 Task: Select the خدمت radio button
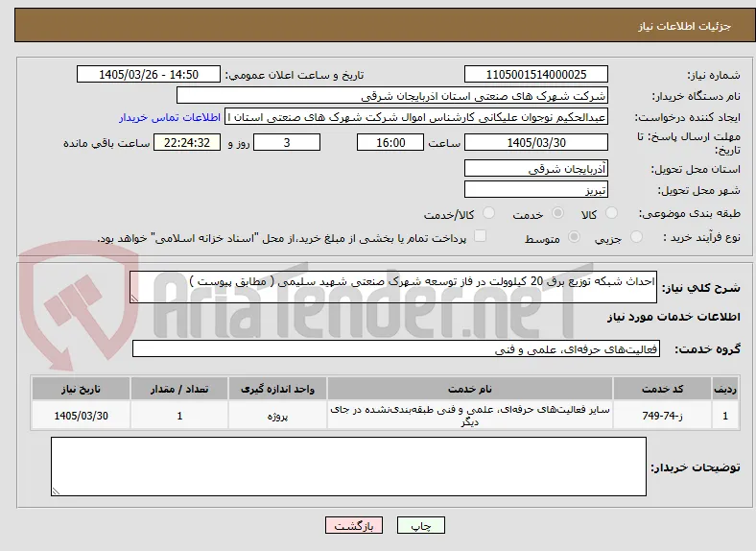(557, 213)
